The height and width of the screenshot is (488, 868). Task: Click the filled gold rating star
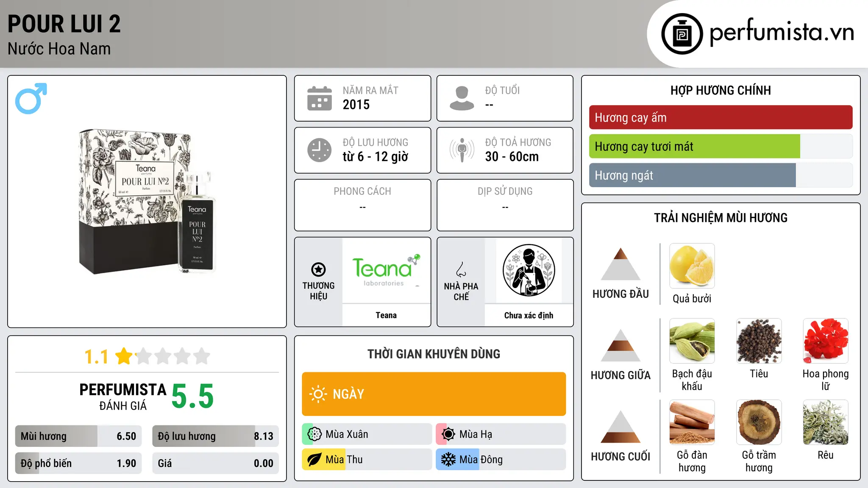(x=124, y=356)
